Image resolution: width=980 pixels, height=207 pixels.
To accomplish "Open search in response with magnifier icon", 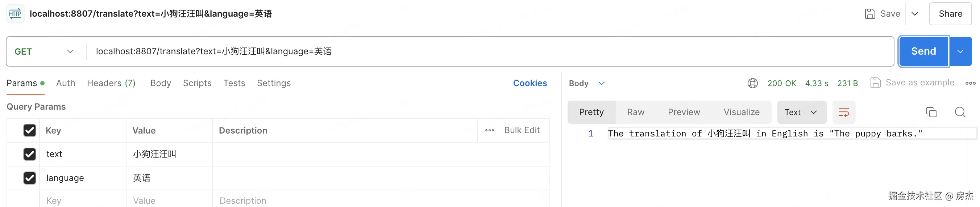I will point(960,113).
